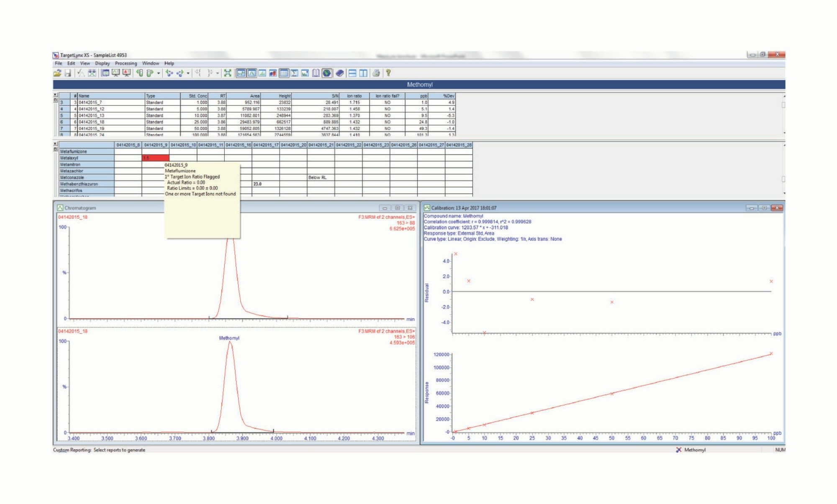Open the Display menu
The height and width of the screenshot is (504, 837).
(102, 64)
